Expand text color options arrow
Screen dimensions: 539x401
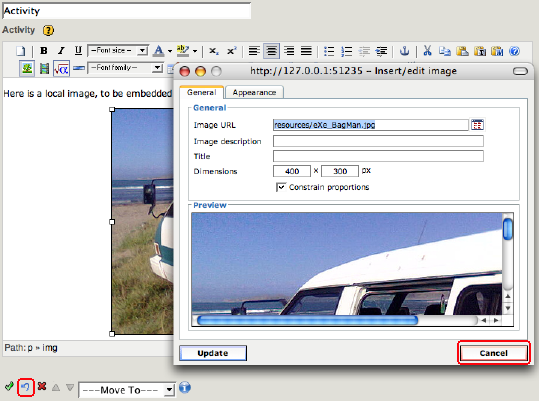[x=170, y=51]
